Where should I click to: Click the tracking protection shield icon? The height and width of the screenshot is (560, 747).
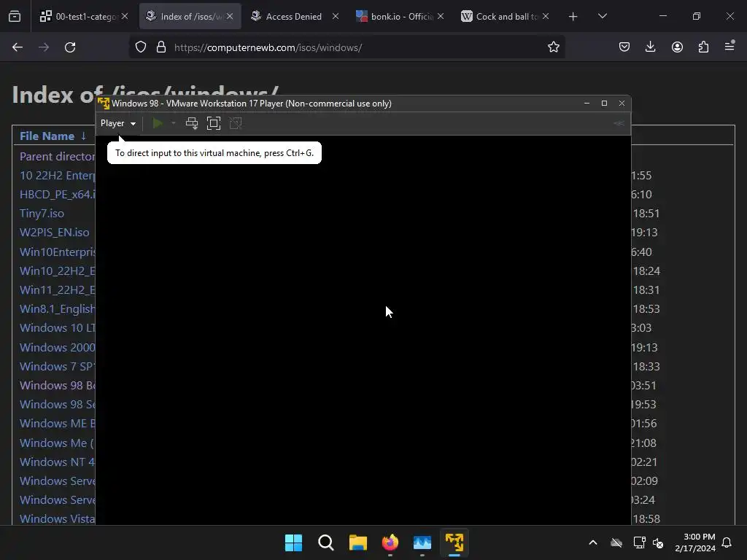point(141,47)
